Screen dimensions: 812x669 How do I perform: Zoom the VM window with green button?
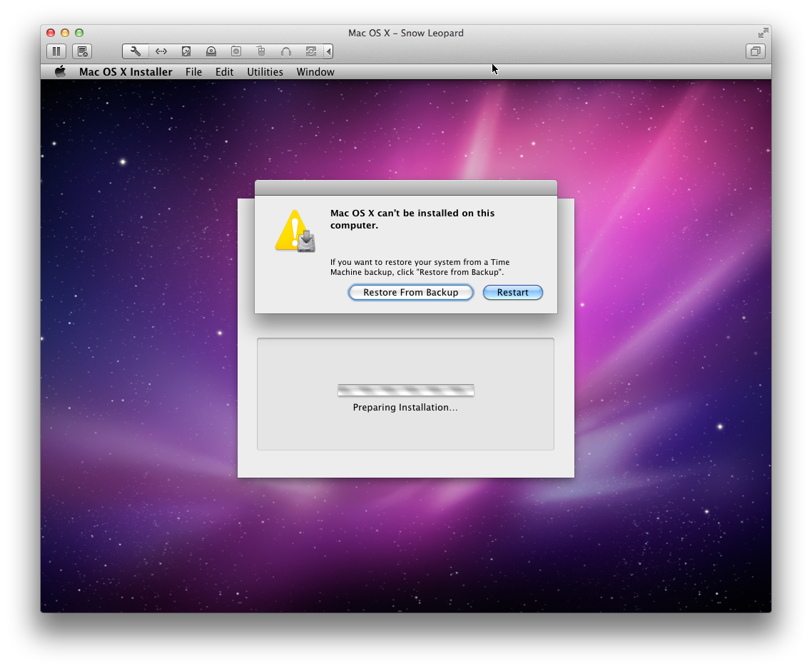pos(79,33)
